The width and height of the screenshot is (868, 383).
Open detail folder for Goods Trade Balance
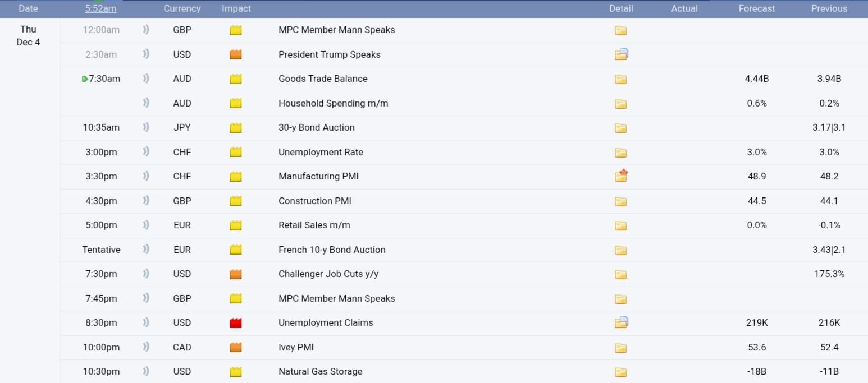(x=620, y=79)
